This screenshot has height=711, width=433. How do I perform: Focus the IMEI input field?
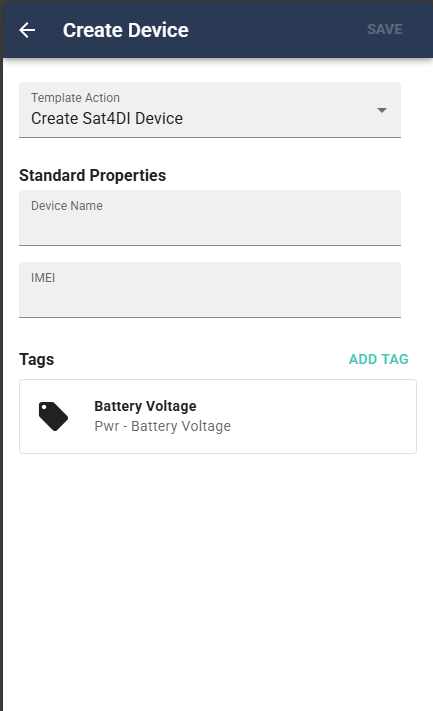coord(209,290)
